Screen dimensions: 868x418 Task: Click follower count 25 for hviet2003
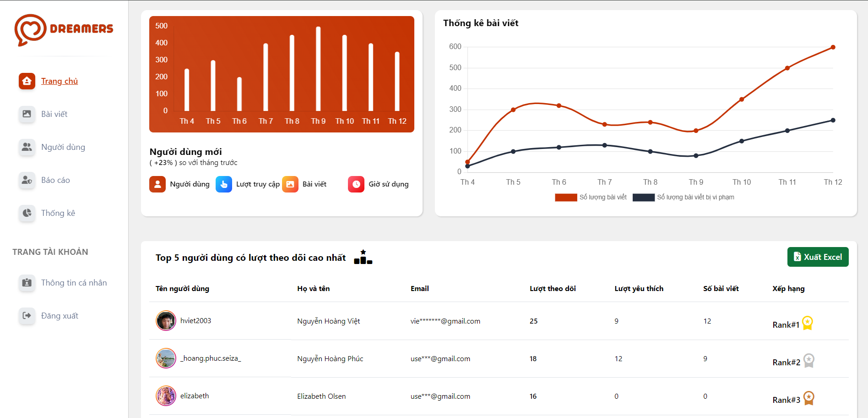pyautogui.click(x=534, y=321)
